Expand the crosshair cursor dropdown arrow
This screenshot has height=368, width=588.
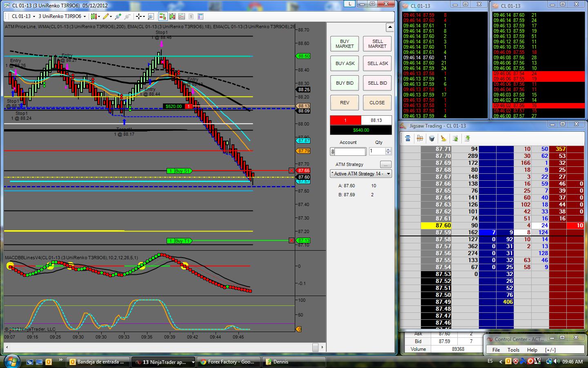click(144, 16)
